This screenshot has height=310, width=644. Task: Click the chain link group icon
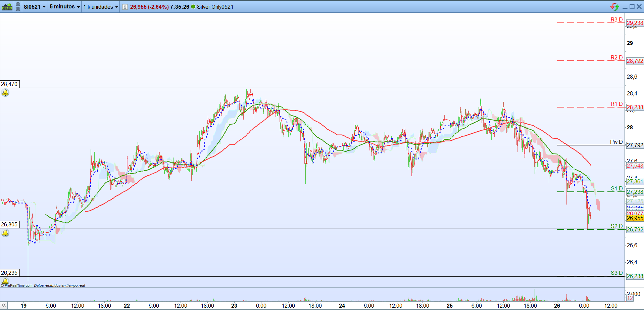point(18,7)
